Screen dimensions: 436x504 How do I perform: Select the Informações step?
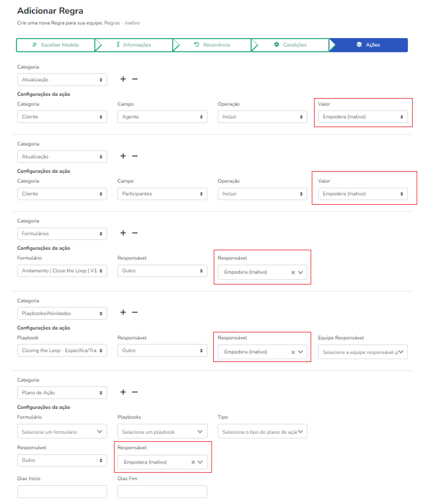tap(133, 45)
